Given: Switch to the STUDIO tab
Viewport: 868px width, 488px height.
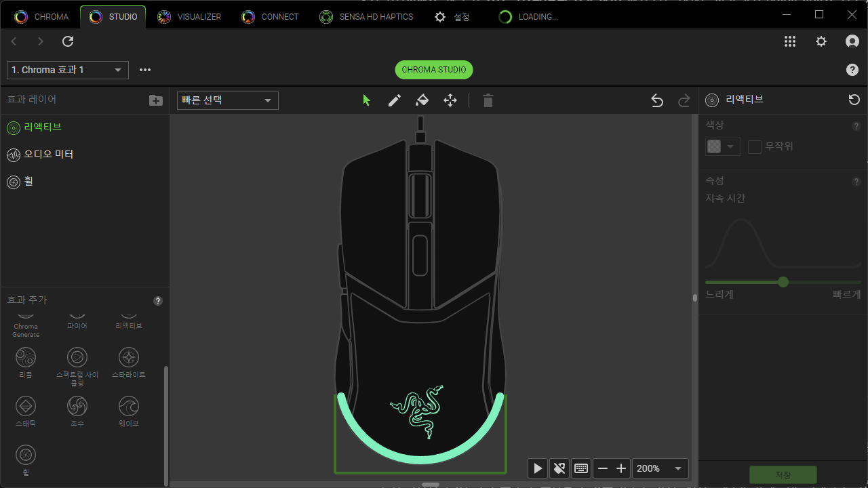Looking at the screenshot, I should pos(113,16).
